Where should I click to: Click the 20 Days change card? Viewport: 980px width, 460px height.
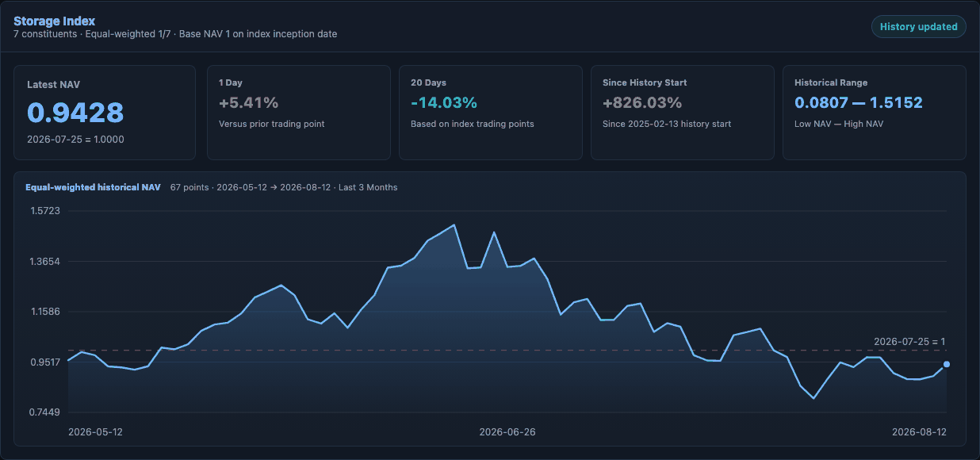click(x=490, y=113)
